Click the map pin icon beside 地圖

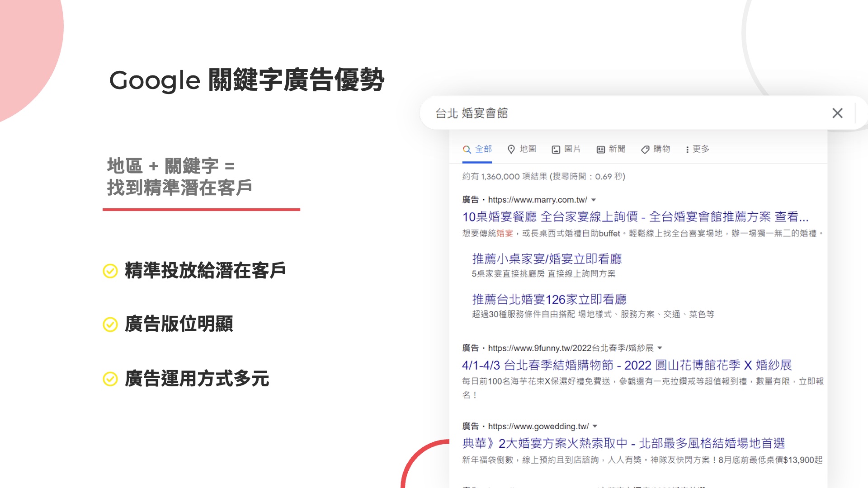click(511, 150)
